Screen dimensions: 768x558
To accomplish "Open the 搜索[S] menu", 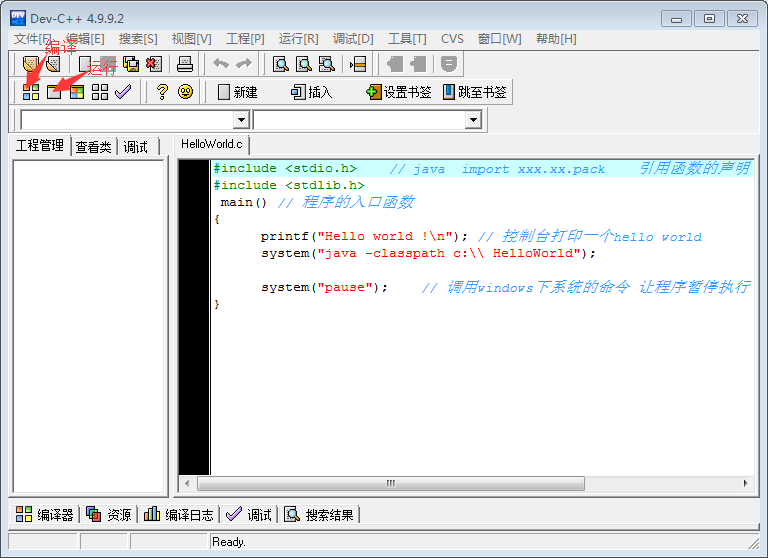I will (x=138, y=39).
